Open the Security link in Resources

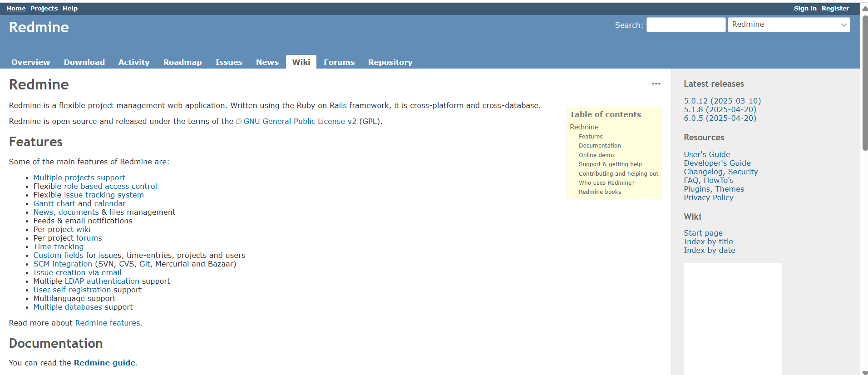coord(743,172)
